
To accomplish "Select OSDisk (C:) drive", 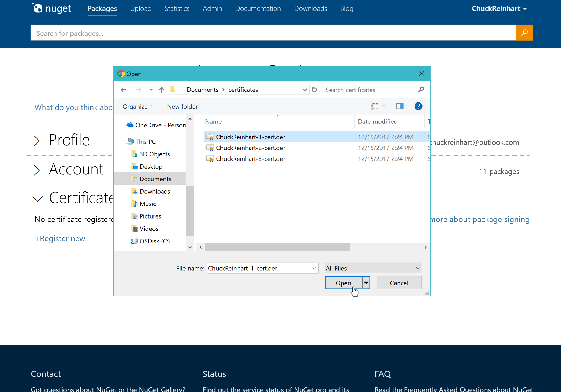I will [x=150, y=241].
